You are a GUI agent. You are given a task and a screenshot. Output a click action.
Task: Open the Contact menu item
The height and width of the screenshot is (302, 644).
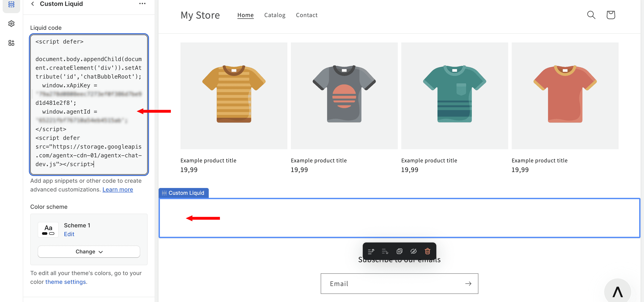click(307, 15)
